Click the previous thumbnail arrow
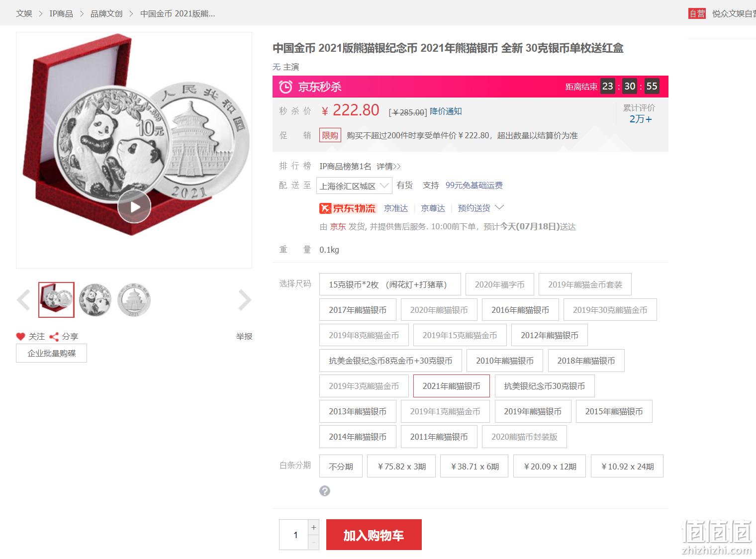Screen dimensions: 756x559 click(23, 300)
